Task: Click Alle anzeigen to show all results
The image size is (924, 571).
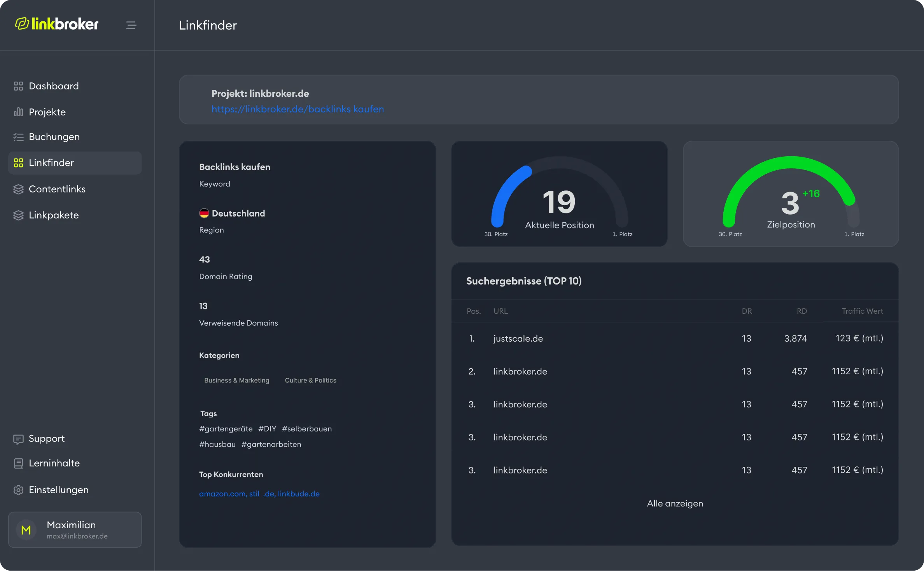Action: click(x=675, y=503)
